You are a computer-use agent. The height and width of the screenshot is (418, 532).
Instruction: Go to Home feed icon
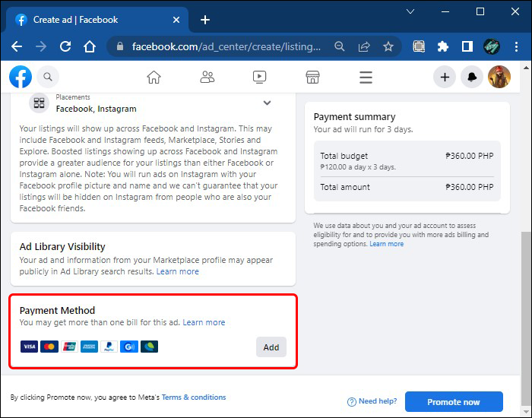tap(154, 77)
